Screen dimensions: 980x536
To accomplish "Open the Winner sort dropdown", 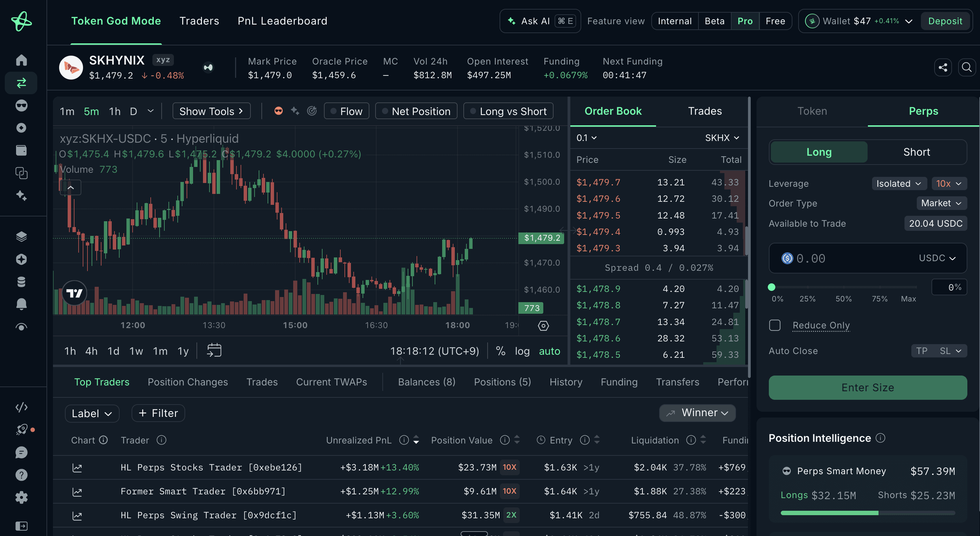I will coord(697,413).
